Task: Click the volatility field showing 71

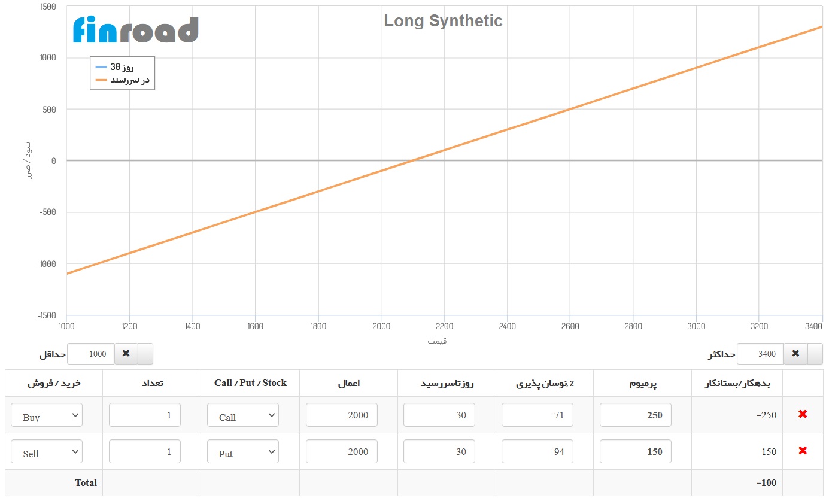Action: pos(537,415)
